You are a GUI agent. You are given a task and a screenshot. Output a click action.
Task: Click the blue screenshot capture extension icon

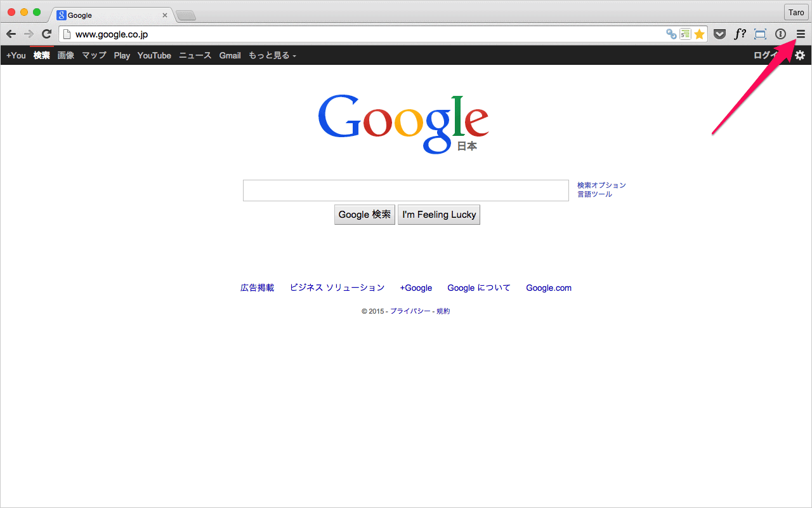pyautogui.click(x=760, y=34)
